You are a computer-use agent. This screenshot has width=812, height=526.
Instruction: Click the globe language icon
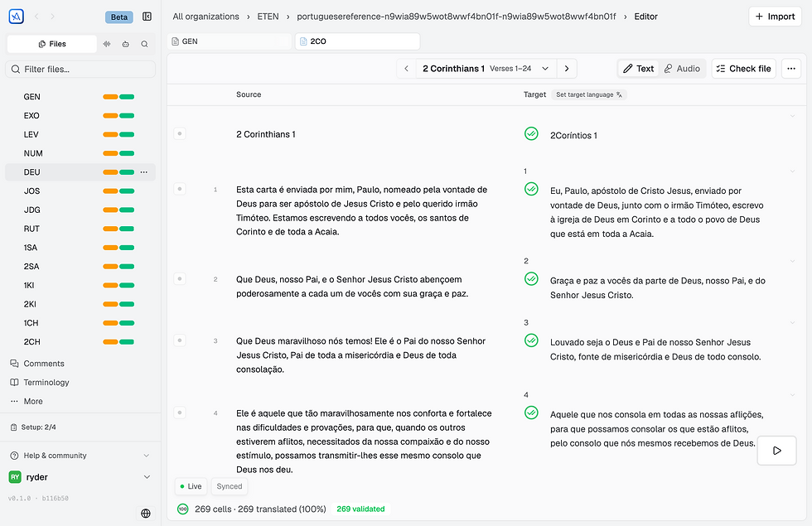(146, 513)
